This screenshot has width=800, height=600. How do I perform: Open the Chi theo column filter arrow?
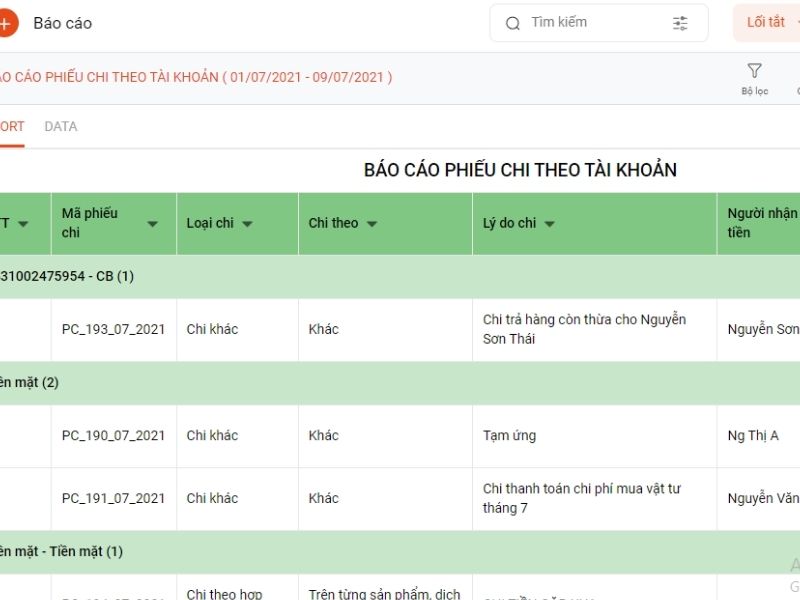tap(372, 223)
